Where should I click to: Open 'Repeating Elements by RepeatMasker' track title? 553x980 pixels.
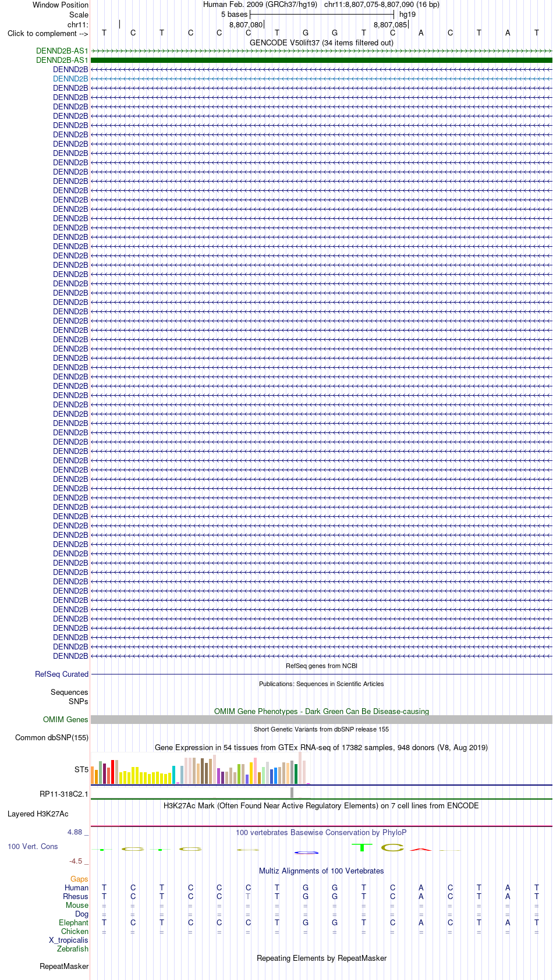point(321,958)
